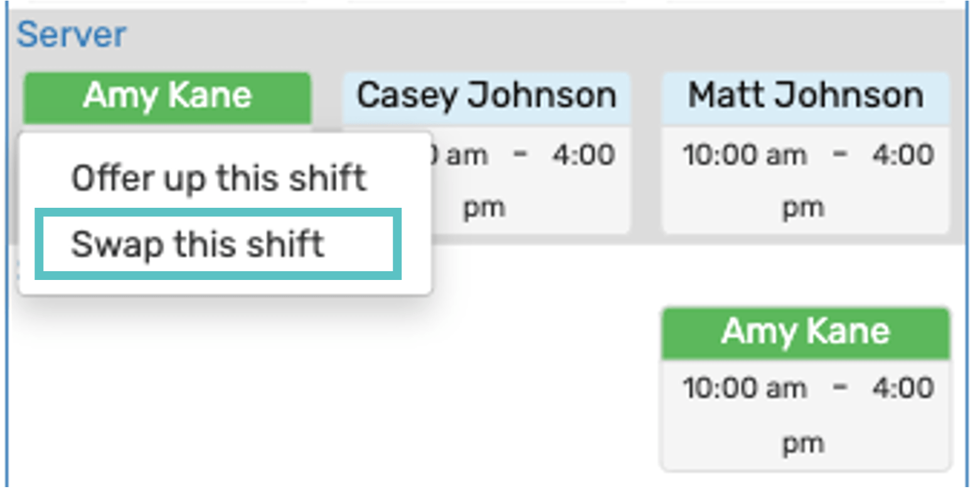Click the pm label in Matt Johnson's shift
The image size is (980, 489).
(802, 207)
